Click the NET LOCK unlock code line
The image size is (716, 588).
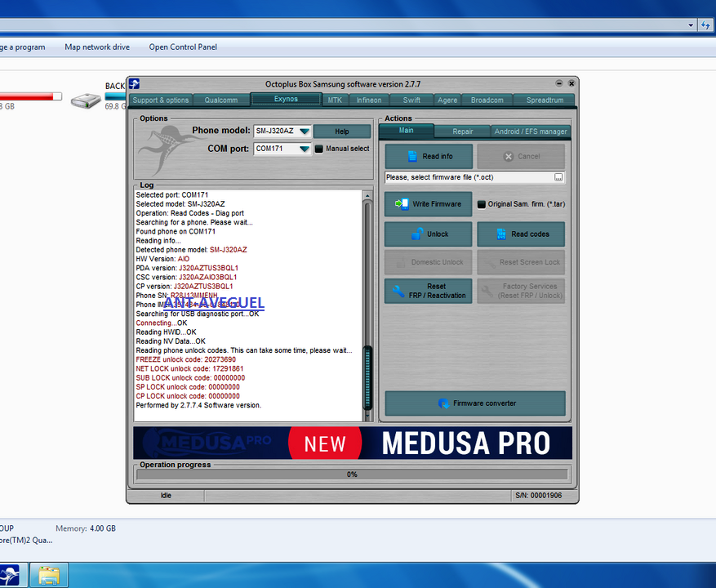[189, 368]
